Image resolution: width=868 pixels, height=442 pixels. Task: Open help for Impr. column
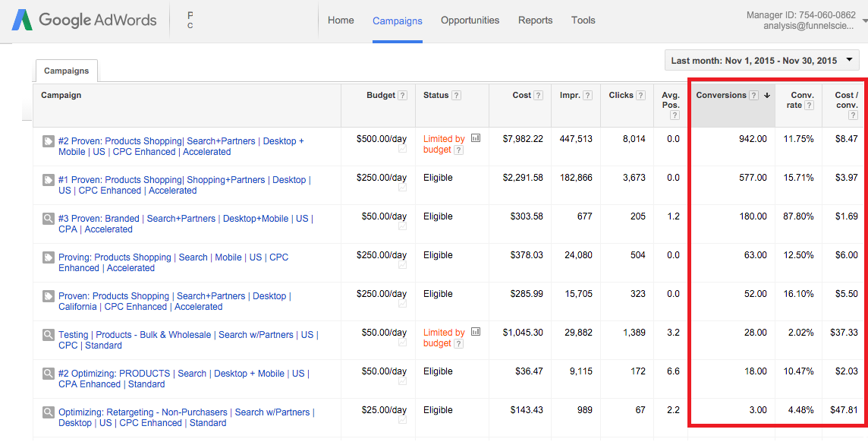pos(588,95)
